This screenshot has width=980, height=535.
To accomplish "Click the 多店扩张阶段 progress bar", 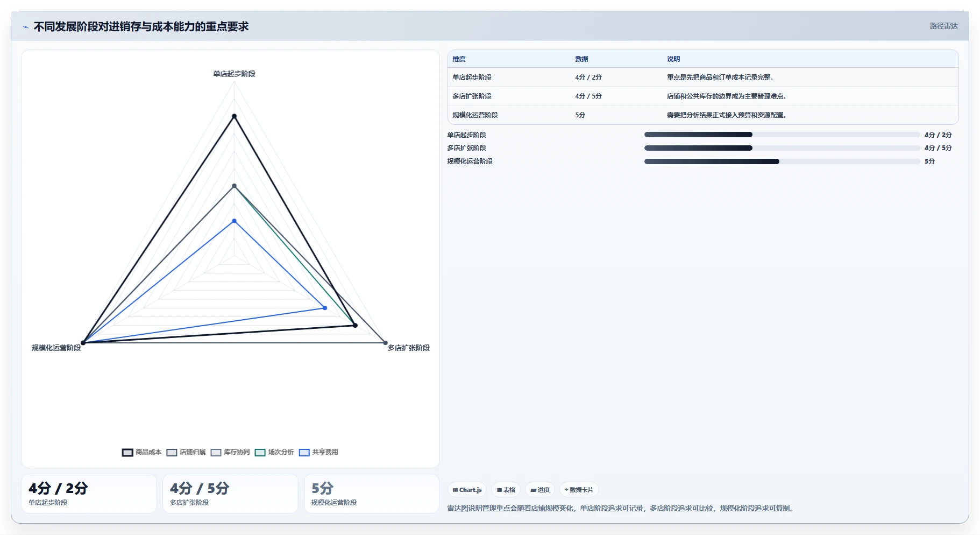I will coord(782,148).
